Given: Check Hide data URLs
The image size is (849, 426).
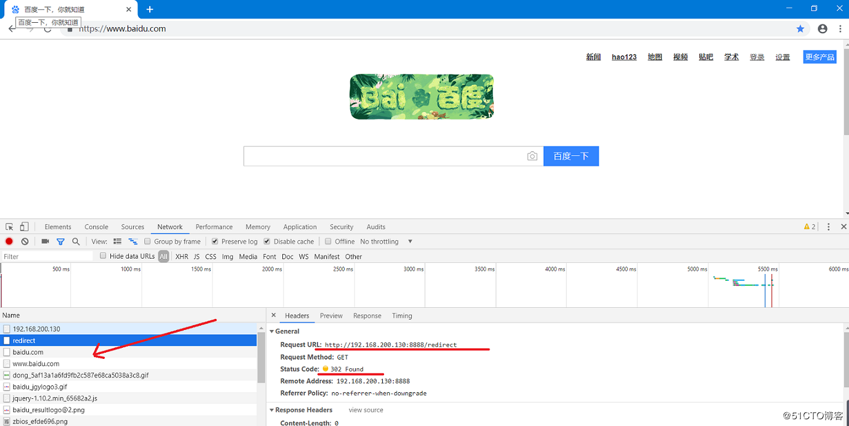Looking at the screenshot, I should [103, 256].
